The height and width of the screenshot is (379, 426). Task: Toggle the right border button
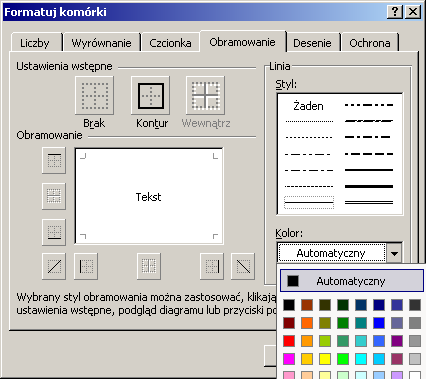pyautogui.click(x=212, y=266)
